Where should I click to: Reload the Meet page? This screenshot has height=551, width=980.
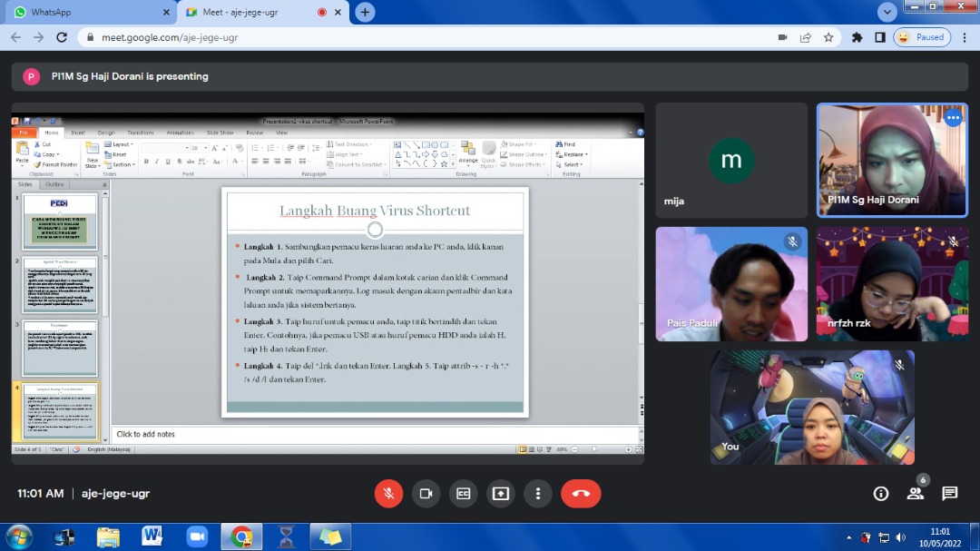(62, 38)
